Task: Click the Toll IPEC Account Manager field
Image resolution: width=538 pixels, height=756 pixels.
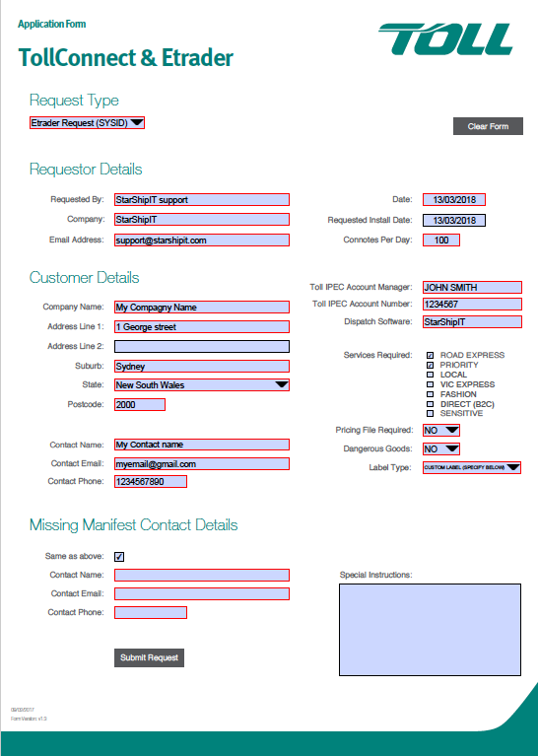Action: (x=472, y=288)
